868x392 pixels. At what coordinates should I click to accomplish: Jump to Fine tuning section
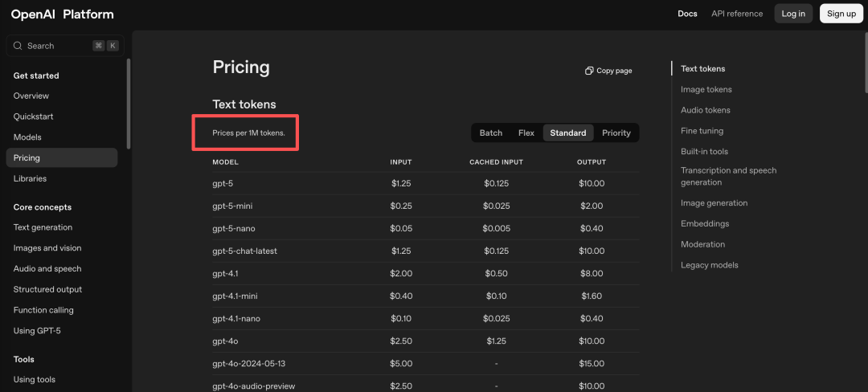(702, 130)
